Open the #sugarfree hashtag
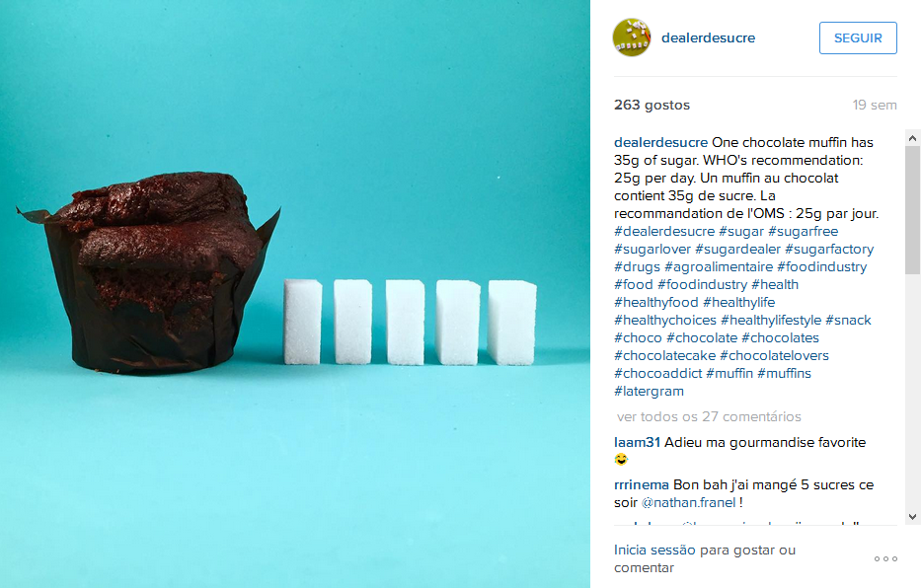921x588 pixels. 803,231
